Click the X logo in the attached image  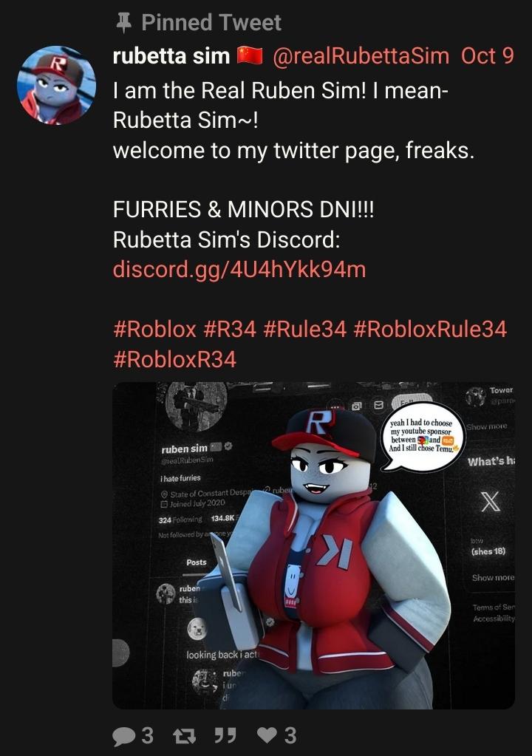click(x=491, y=503)
